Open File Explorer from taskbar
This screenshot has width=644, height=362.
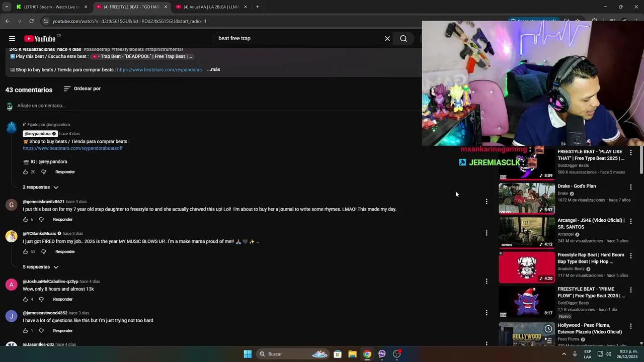(x=352, y=354)
